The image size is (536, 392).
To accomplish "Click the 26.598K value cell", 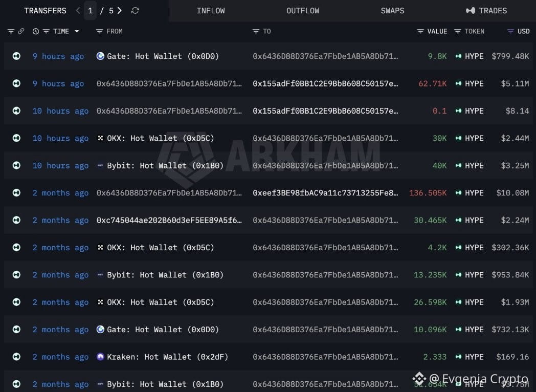I will pyautogui.click(x=430, y=302).
